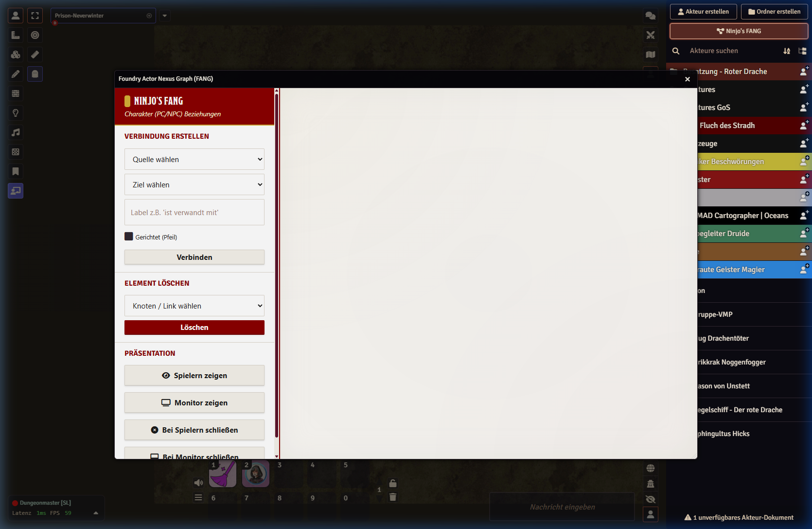Select the Journal Notes bookmark tool
This screenshot has width=812, height=529.
pyautogui.click(x=16, y=171)
